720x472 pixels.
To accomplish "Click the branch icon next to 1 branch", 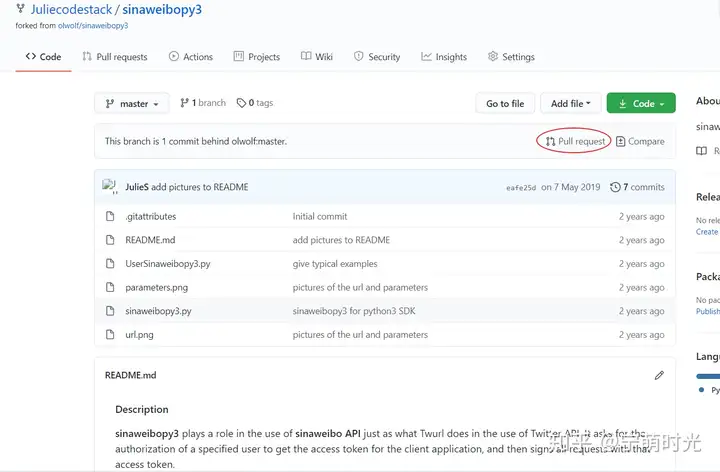I will (x=184, y=103).
